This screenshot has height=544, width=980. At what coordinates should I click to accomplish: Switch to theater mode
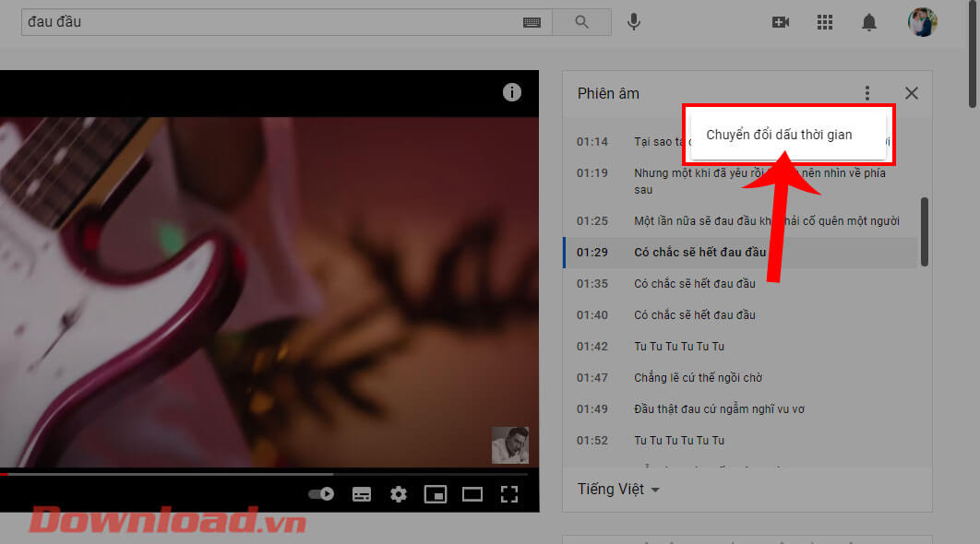tap(472, 494)
